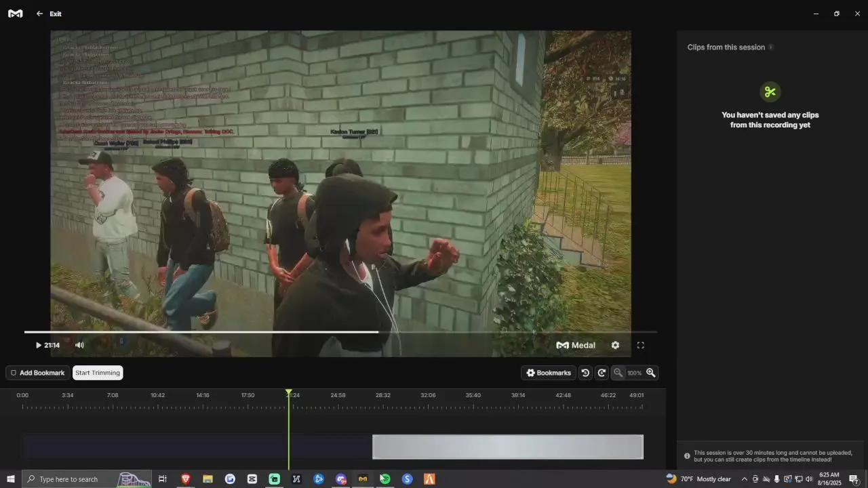Zoom in the timeline

point(651,373)
